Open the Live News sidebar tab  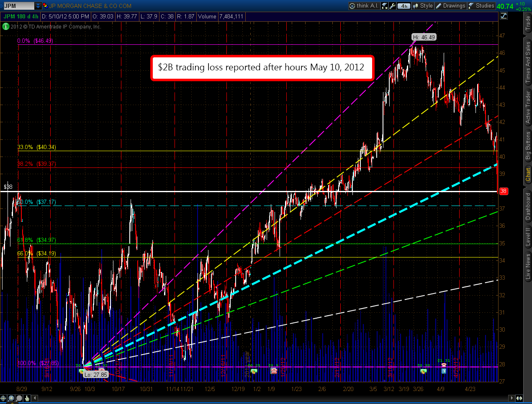pos(528,267)
